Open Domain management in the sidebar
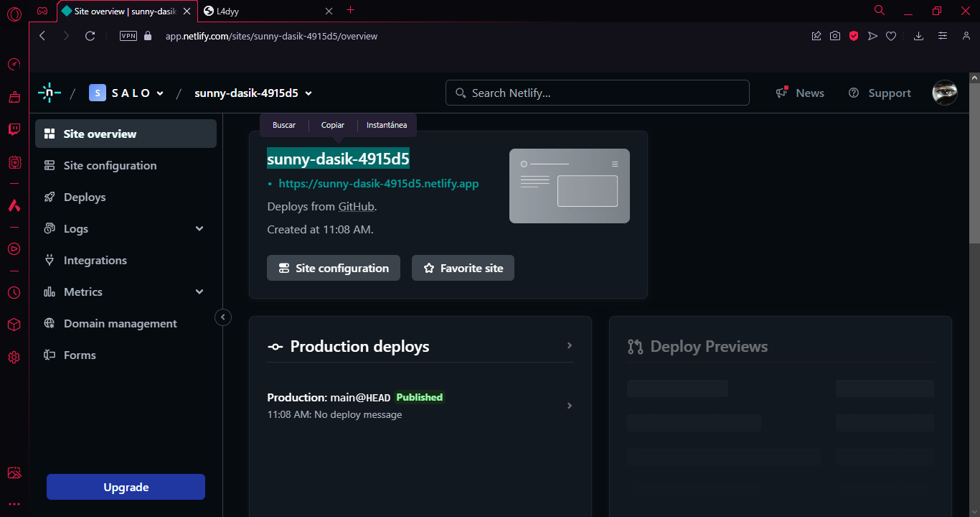 point(126,323)
